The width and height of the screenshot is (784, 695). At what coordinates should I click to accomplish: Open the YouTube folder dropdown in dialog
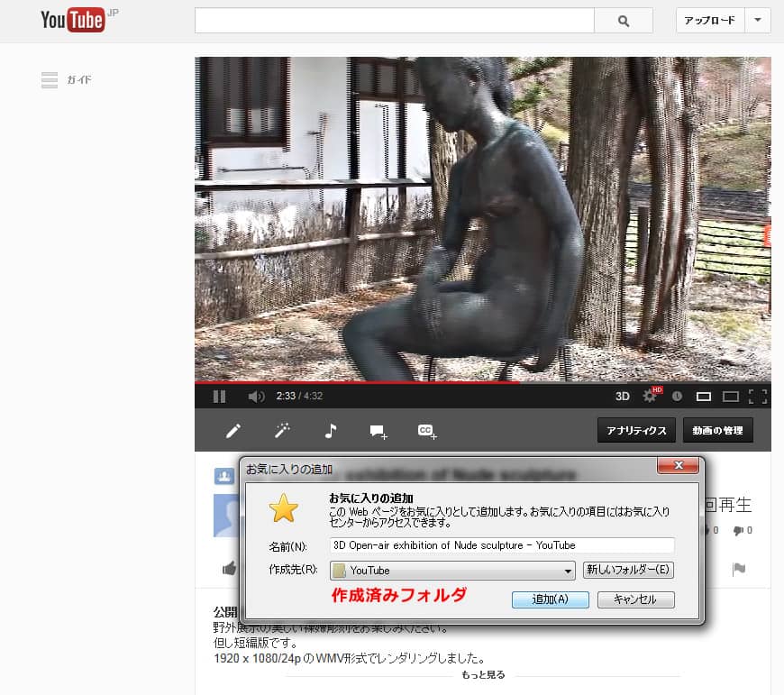[568, 571]
